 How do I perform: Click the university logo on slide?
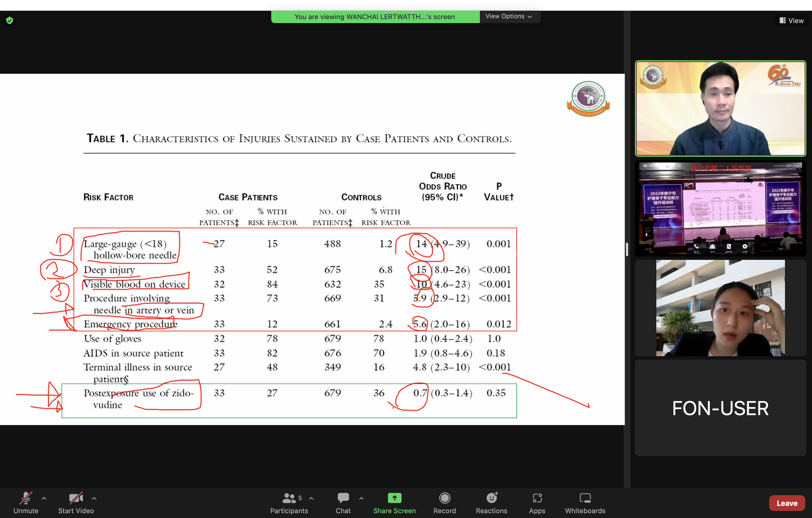tap(588, 98)
